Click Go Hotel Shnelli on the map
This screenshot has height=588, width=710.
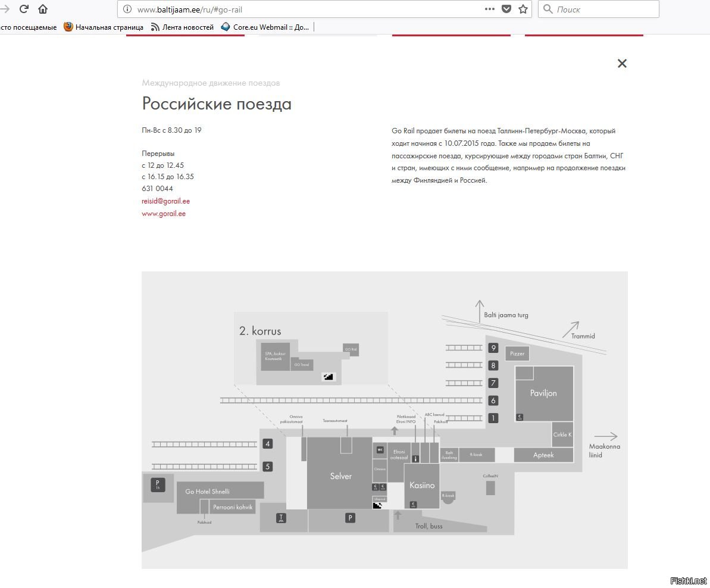point(220,491)
